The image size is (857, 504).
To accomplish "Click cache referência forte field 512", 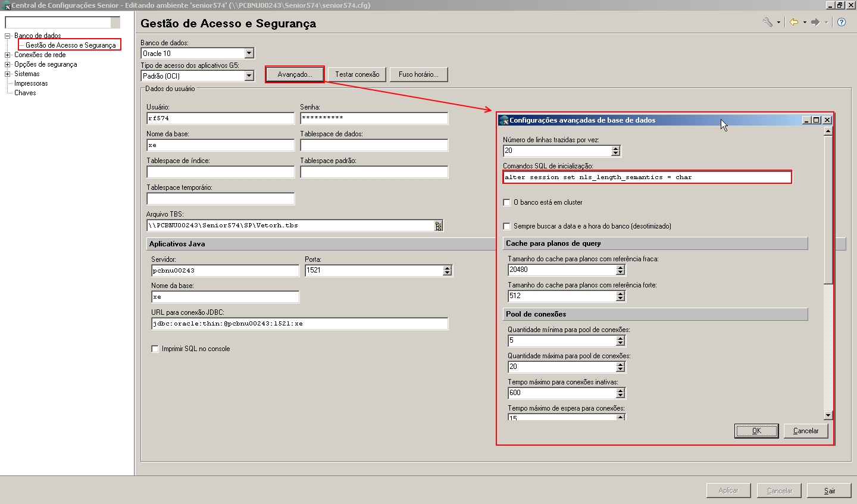I will pos(562,296).
